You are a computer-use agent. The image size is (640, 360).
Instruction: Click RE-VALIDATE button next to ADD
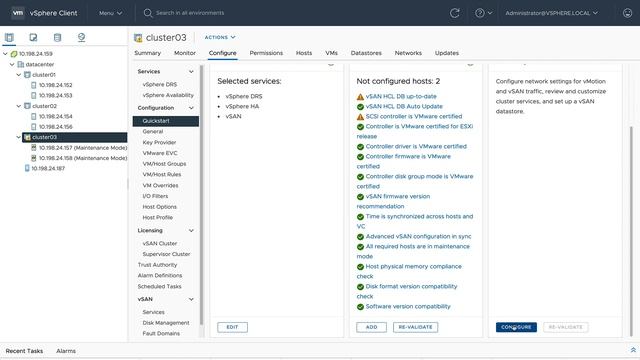click(x=416, y=327)
